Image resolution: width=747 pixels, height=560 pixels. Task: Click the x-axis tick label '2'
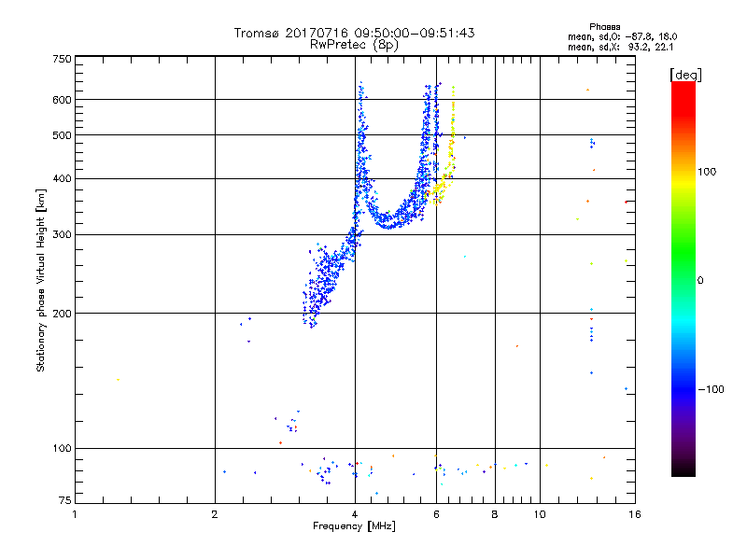coord(215,514)
